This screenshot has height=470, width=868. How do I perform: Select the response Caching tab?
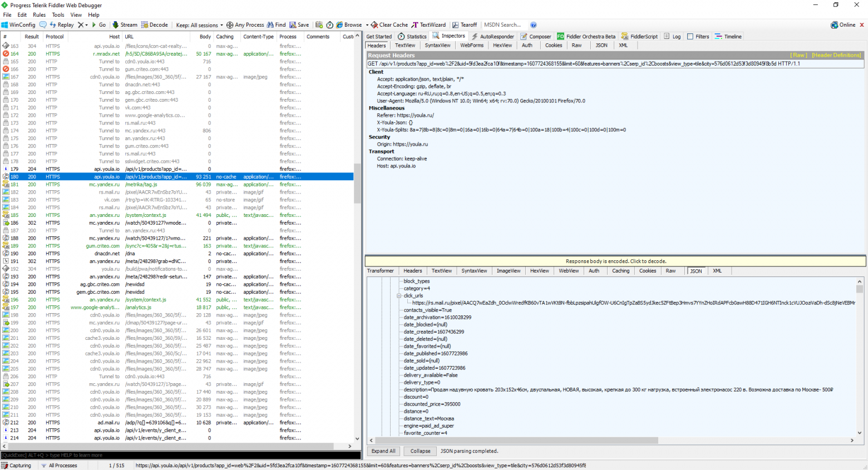[x=621, y=271]
